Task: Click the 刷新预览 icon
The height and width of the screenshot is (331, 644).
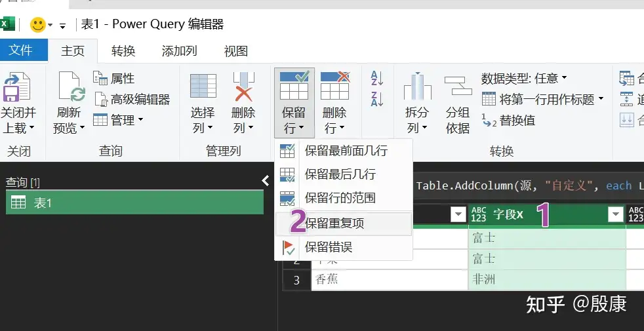Action: 71,87
